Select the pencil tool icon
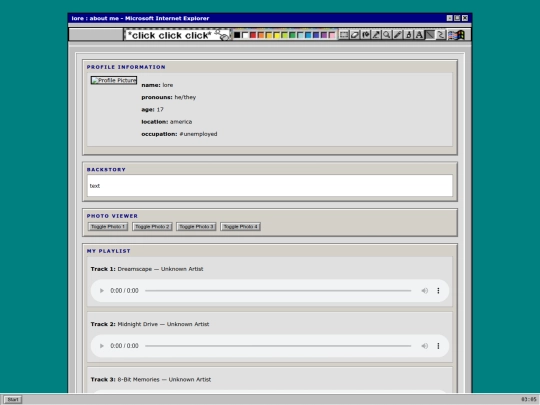Screen dimensions: 540x405 398,35
